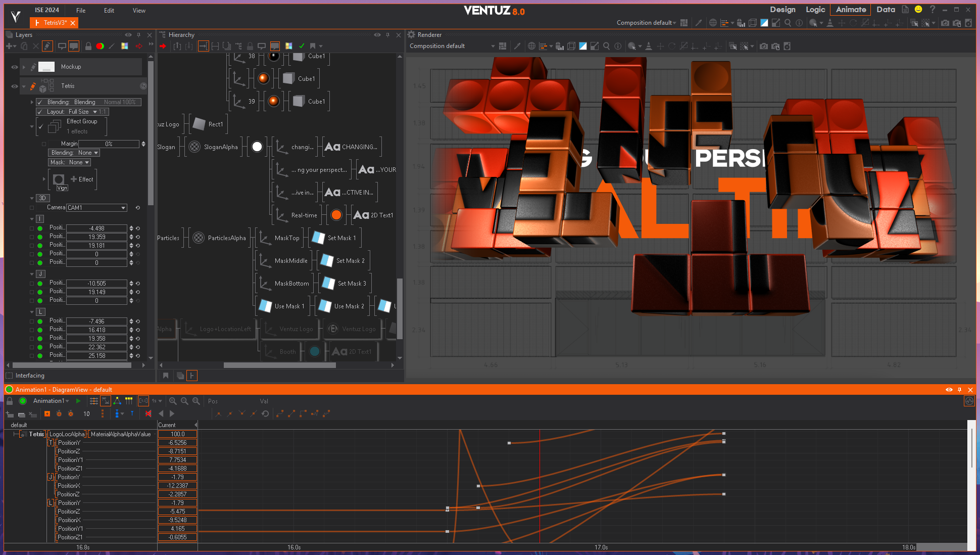Image resolution: width=980 pixels, height=555 pixels.
Task: Switch to the Logic tab
Action: 815,10
